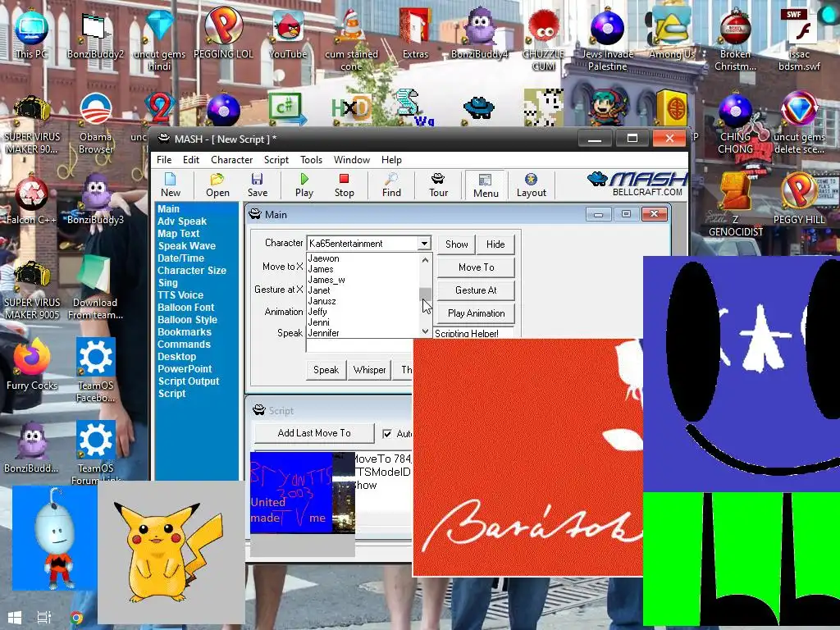840x630 pixels.
Task: Select the PEGGING LOL desktop icon
Action: 223,33
